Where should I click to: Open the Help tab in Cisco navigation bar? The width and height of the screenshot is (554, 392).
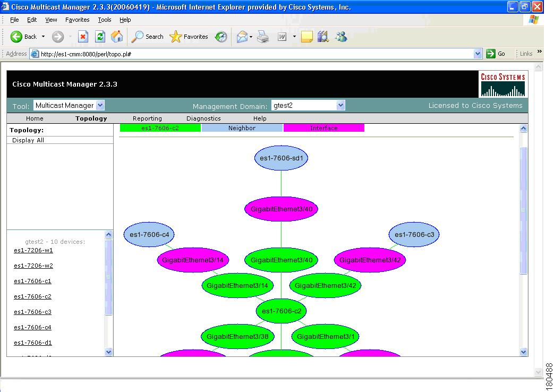coord(260,118)
